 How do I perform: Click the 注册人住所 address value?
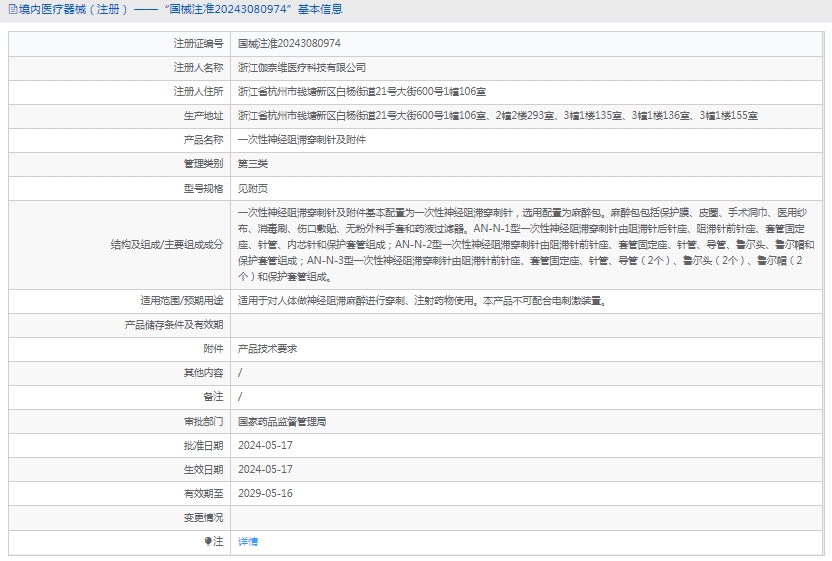[362, 92]
